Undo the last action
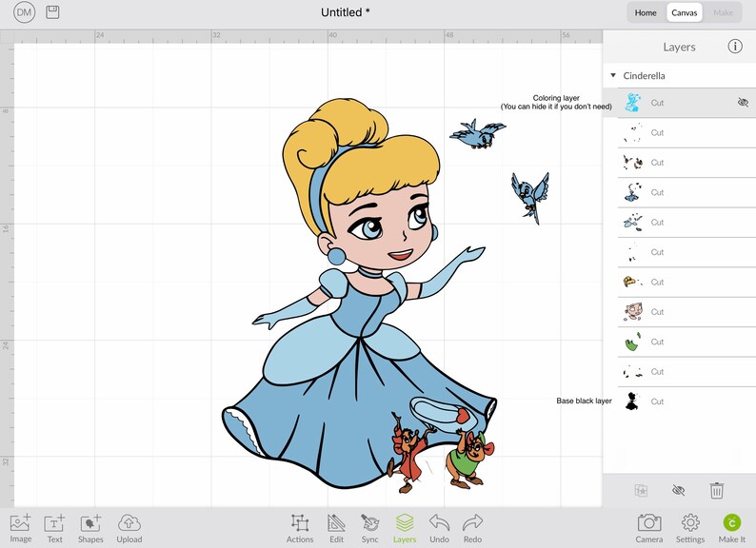This screenshot has height=548, width=756. tap(439, 528)
